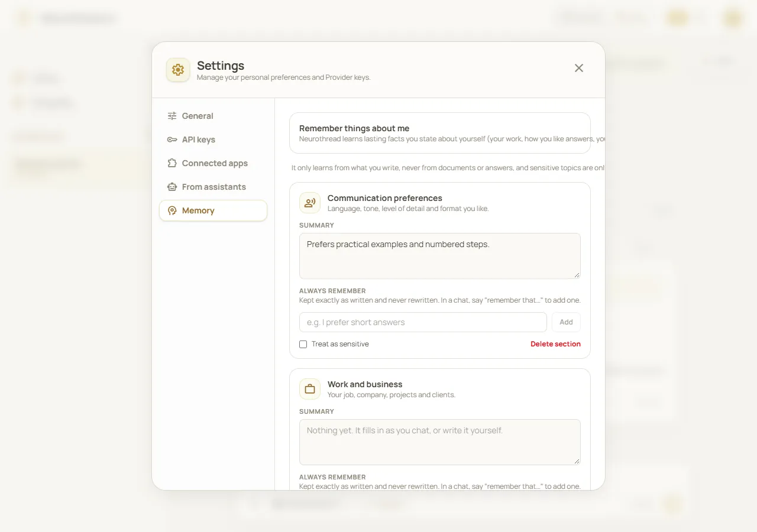This screenshot has height=532, width=757.
Task: Click the 'Communication preferences' heading
Action: click(385, 198)
